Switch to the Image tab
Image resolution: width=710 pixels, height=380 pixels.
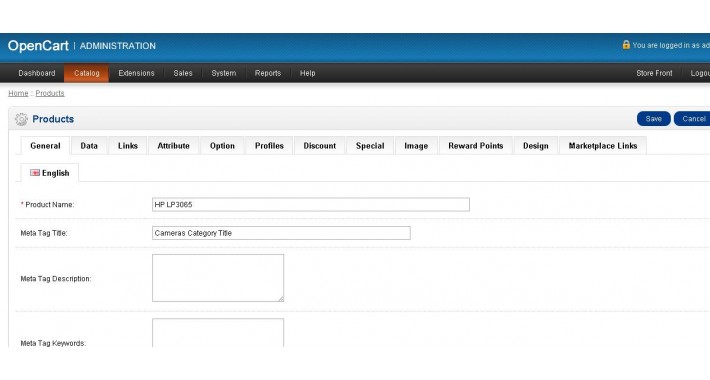click(x=416, y=146)
